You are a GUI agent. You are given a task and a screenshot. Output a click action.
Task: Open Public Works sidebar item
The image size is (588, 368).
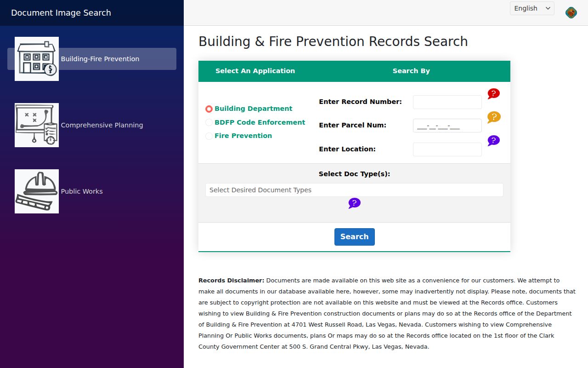[x=92, y=191]
